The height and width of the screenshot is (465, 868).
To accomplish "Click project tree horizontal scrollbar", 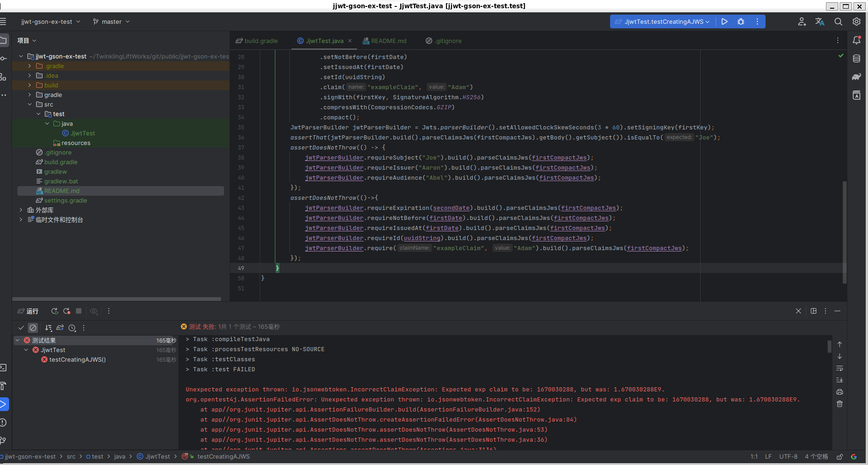I will (x=117, y=299).
